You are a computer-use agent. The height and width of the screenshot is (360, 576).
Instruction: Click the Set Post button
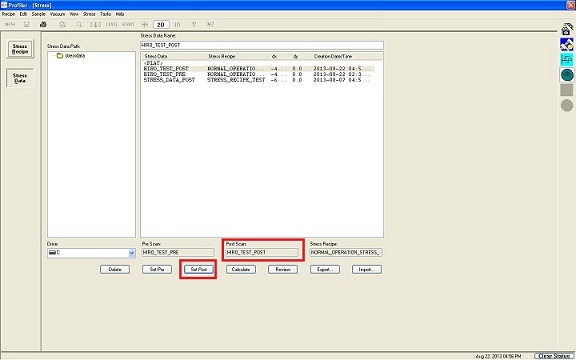[x=199, y=270]
